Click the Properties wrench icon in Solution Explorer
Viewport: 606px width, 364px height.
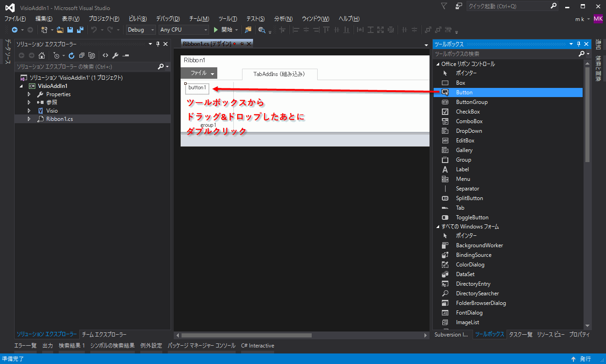(x=116, y=55)
